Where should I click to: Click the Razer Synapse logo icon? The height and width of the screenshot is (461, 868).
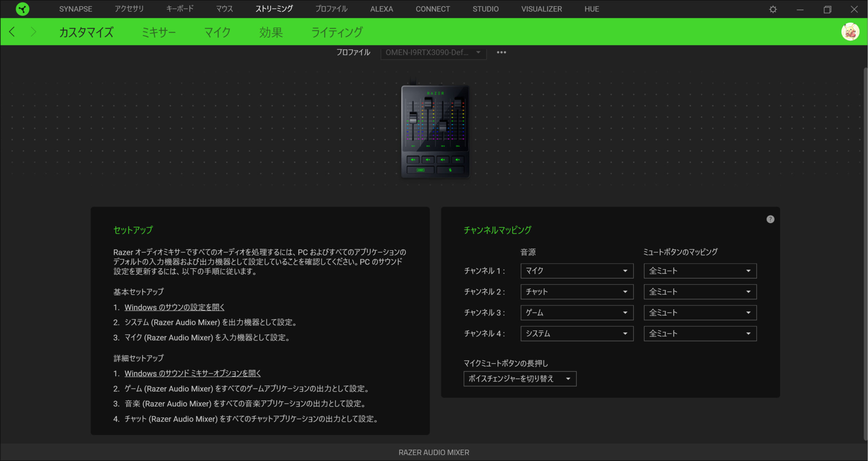22,9
